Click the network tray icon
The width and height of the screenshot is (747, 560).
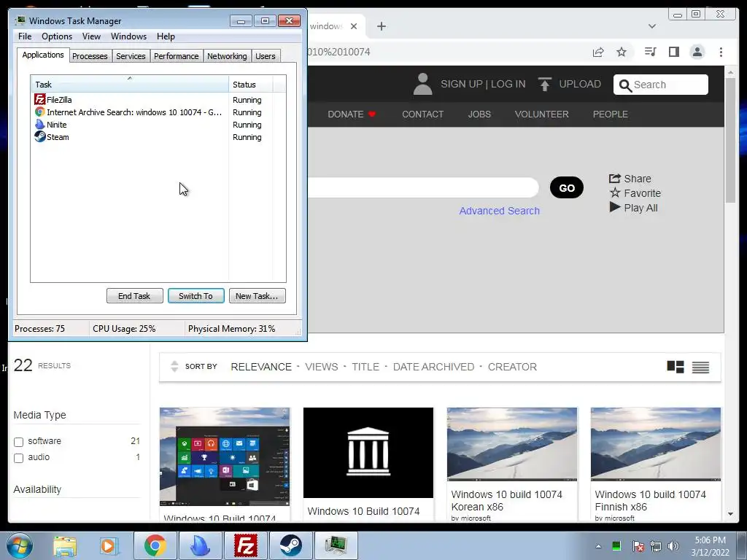click(x=656, y=546)
